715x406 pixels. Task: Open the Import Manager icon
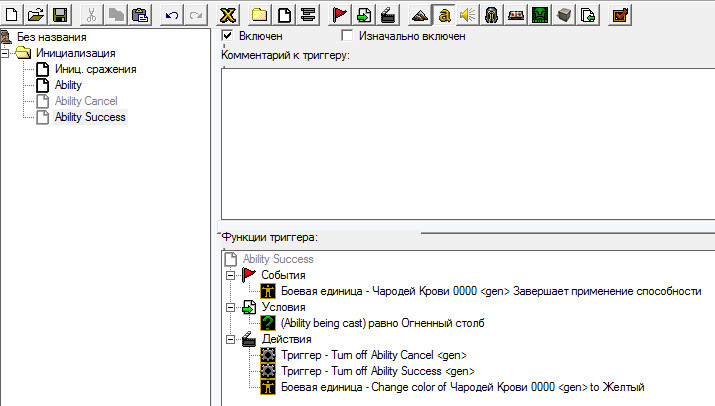pos(588,15)
